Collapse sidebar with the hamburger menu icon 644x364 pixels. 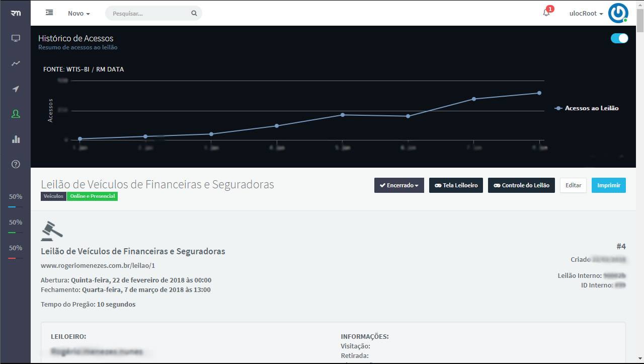49,13
